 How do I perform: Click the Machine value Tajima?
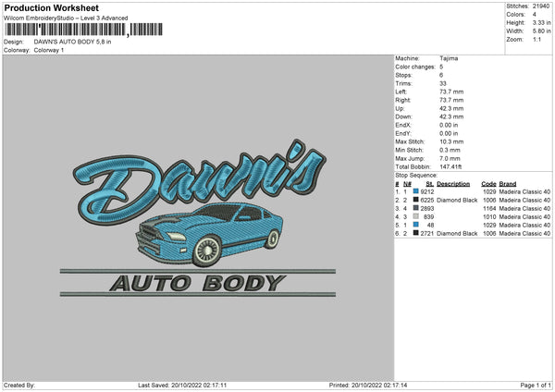coord(448,58)
